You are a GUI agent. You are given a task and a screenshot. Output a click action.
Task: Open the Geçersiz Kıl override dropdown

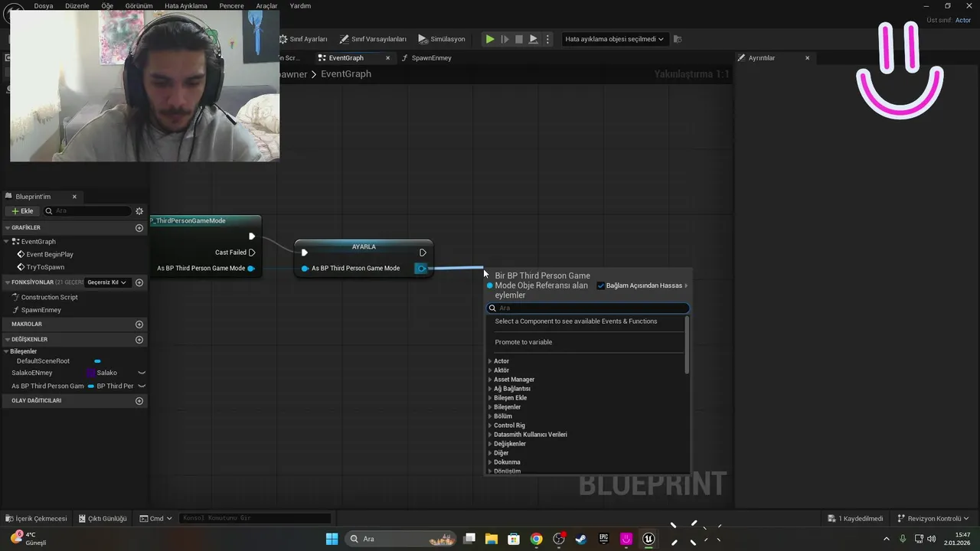pos(107,282)
